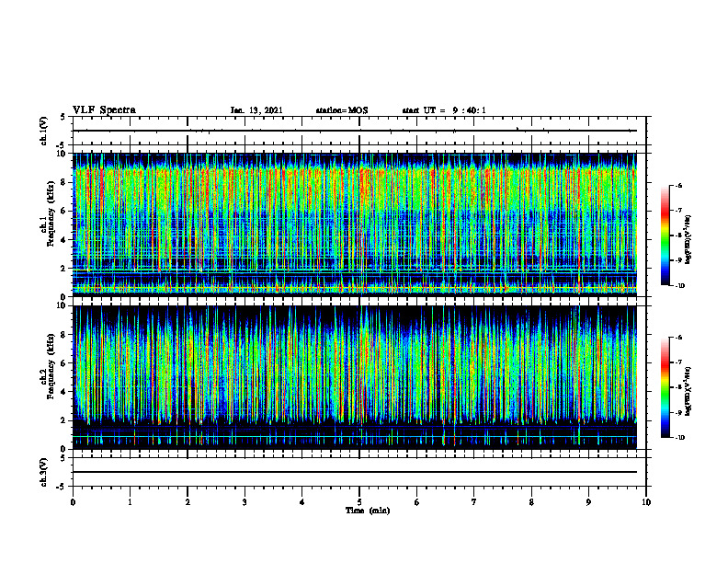Click the ch.1 "Frequency (kHz)" axis label

51,212
